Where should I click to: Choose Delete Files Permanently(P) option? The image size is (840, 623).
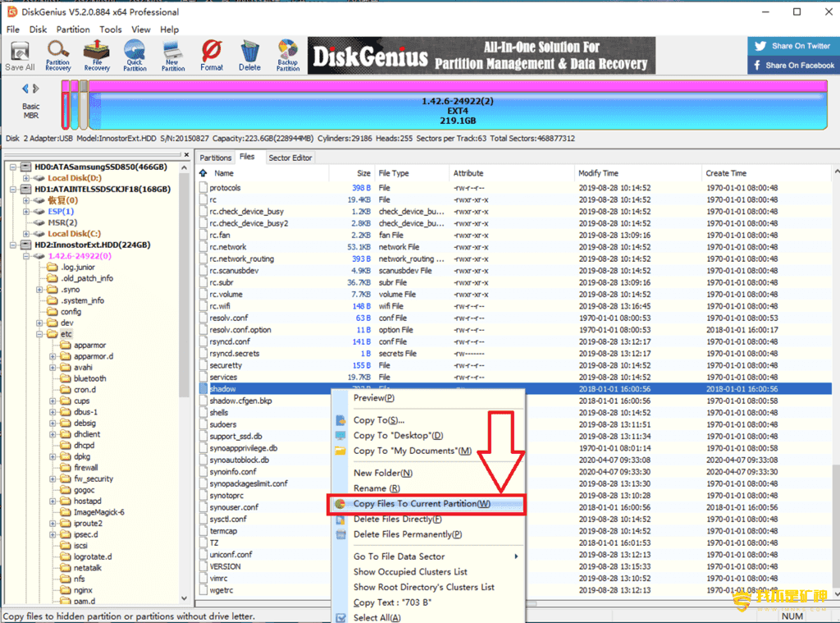click(408, 534)
